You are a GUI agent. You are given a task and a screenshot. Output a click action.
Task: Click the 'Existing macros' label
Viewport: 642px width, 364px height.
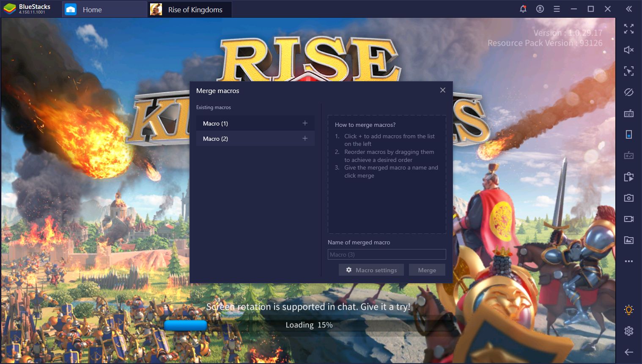pos(214,107)
